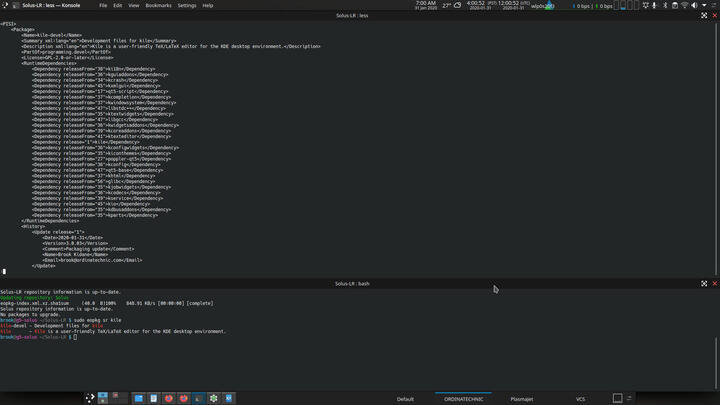Open the View menu
Image resolution: width=720 pixels, height=405 pixels.
[x=133, y=6]
